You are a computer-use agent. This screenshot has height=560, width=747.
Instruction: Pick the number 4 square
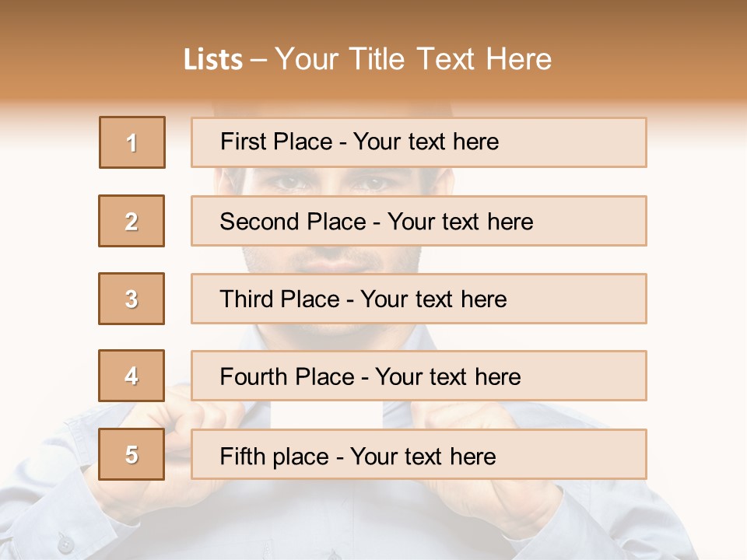(x=132, y=376)
